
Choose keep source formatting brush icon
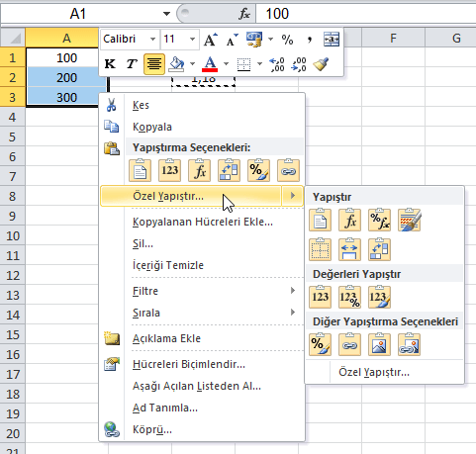pos(409,220)
